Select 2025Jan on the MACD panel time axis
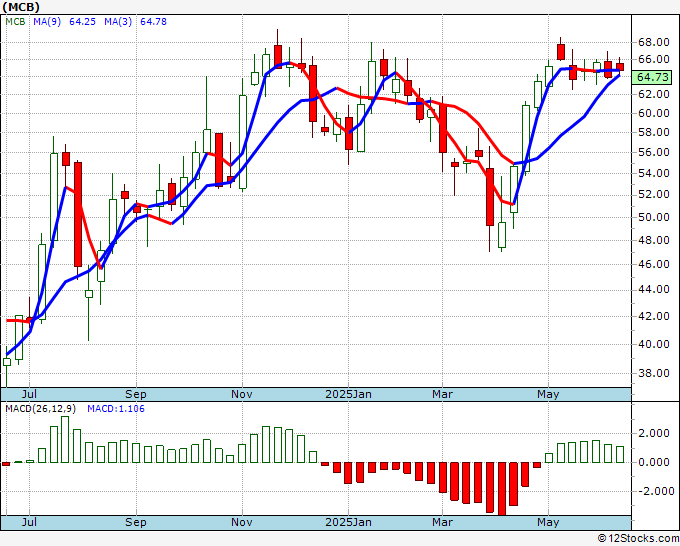This screenshot has width=680, height=546. click(348, 522)
